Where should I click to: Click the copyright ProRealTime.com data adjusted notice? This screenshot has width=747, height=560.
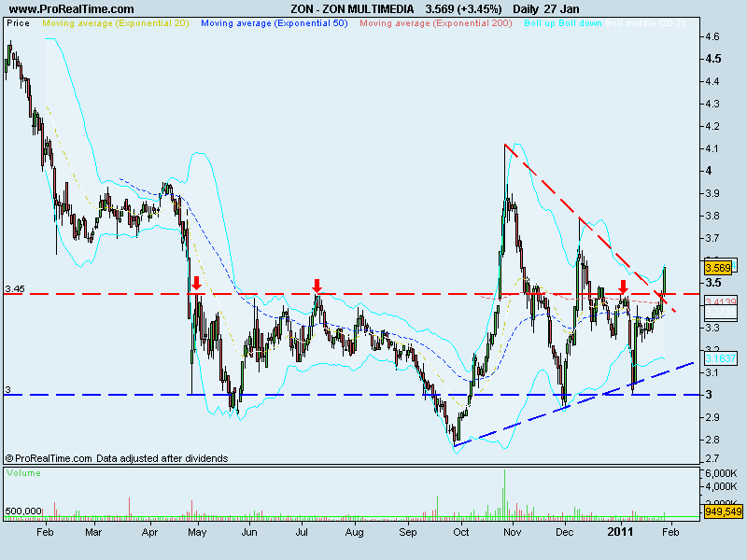pyautogui.click(x=117, y=458)
